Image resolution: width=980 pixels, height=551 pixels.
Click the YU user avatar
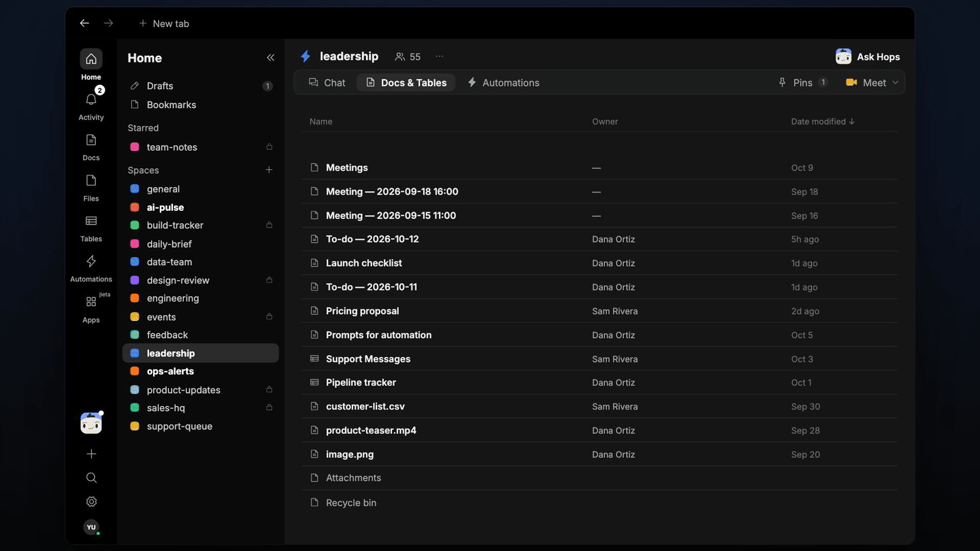point(91,527)
